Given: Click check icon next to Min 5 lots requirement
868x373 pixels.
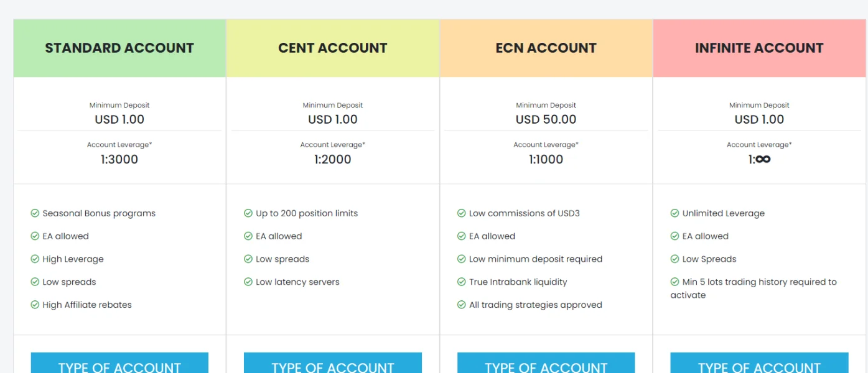Looking at the screenshot, I should pyautogui.click(x=674, y=282).
